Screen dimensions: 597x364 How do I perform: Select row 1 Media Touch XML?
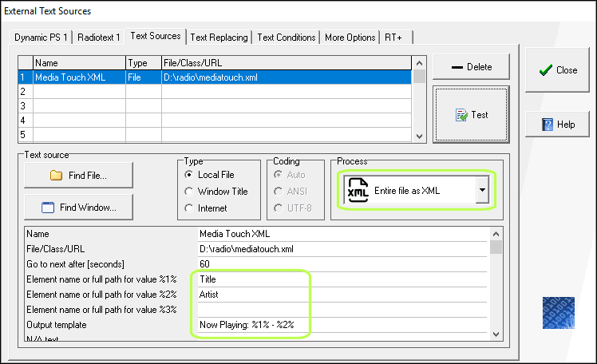coord(215,77)
